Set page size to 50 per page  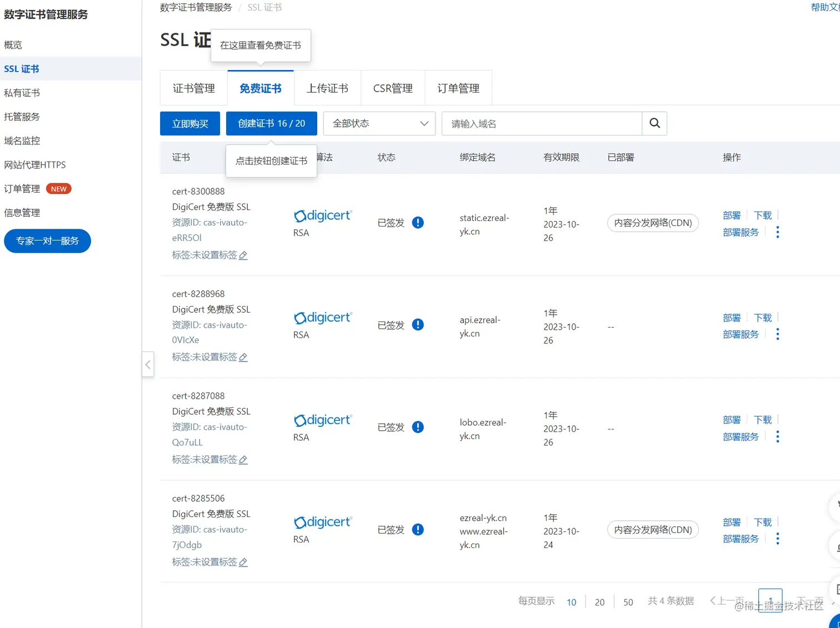click(x=628, y=602)
